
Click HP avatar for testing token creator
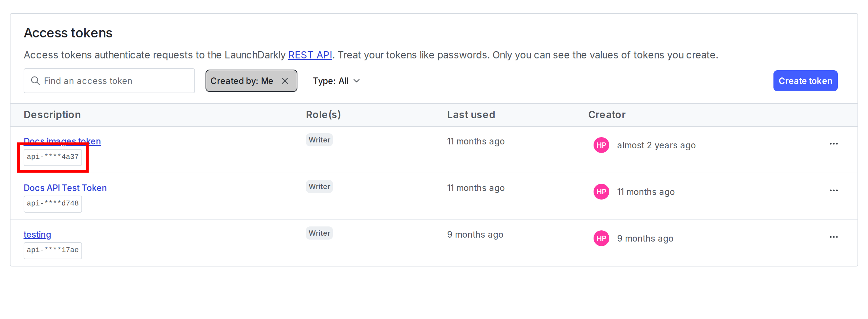601,238
